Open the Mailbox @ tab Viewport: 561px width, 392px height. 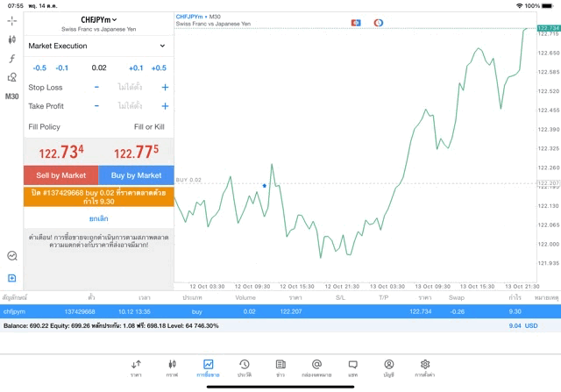click(316, 368)
